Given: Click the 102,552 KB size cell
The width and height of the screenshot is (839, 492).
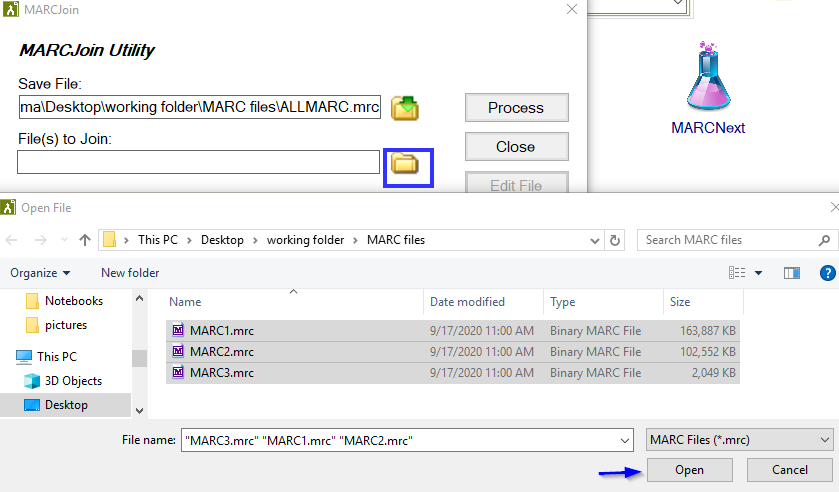Looking at the screenshot, I should pos(707,352).
